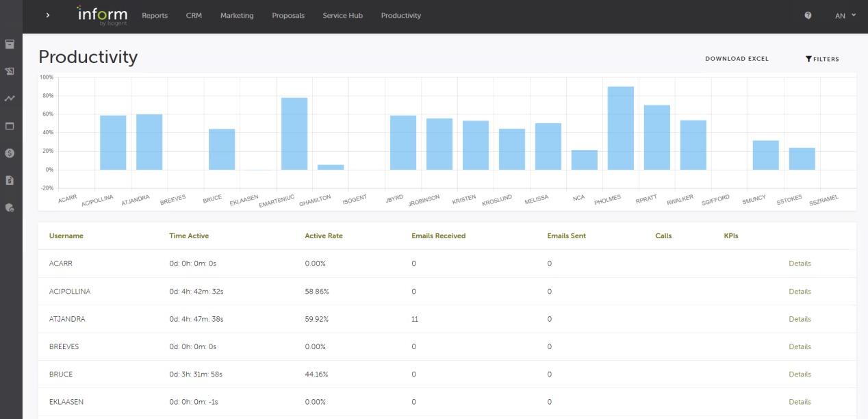This screenshot has width=868, height=419.
Task: Click the Download Excel button
Action: (x=737, y=59)
